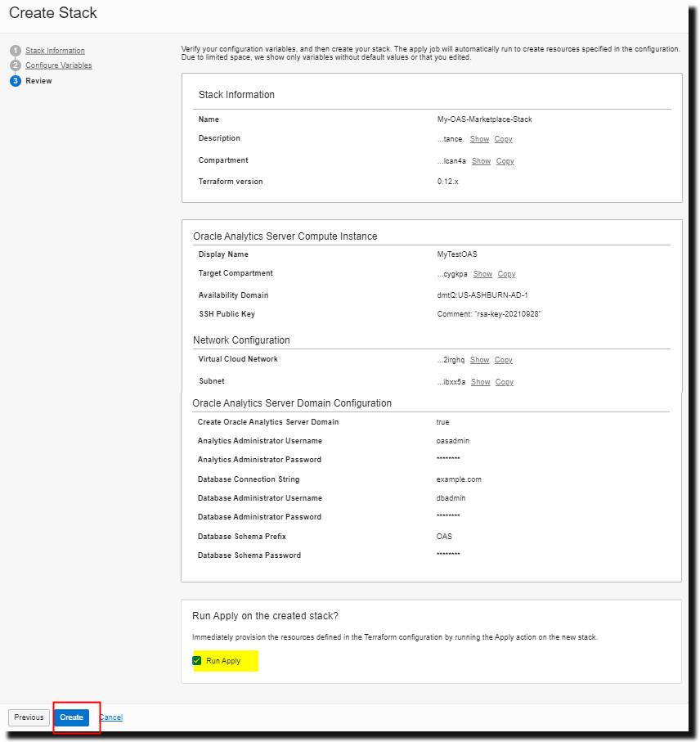The width and height of the screenshot is (700, 742).
Task: Select connection string value example.com
Action: 459,479
